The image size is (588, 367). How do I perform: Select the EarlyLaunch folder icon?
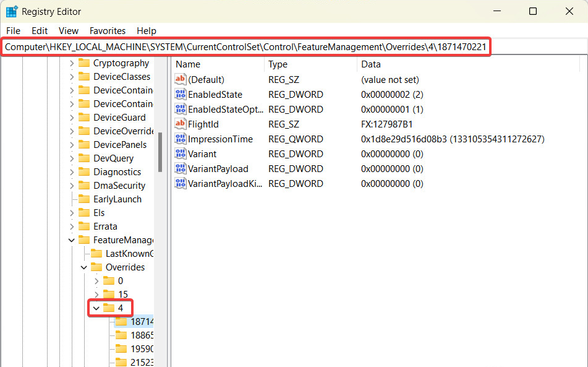tap(84, 199)
